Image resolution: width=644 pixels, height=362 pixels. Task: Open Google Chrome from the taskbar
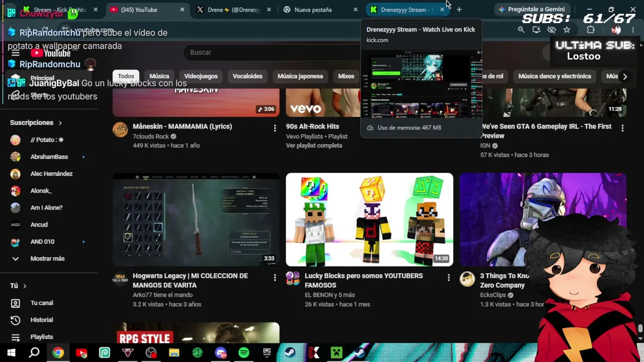pyautogui.click(x=58, y=353)
